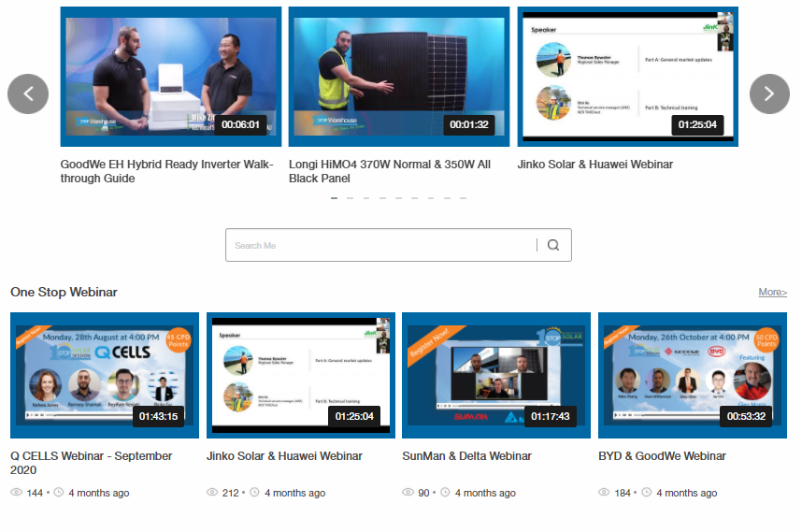Select the second carousel page dot
This screenshot has width=802, height=532.
[x=350, y=198]
